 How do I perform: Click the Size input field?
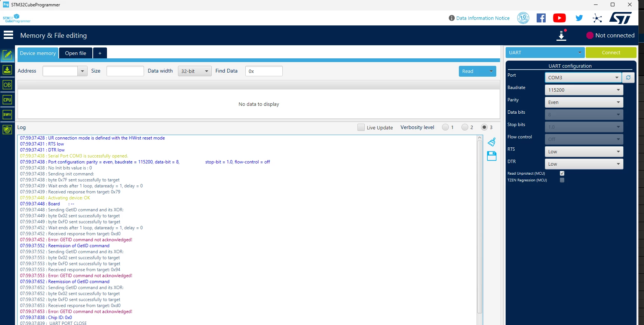[125, 71]
